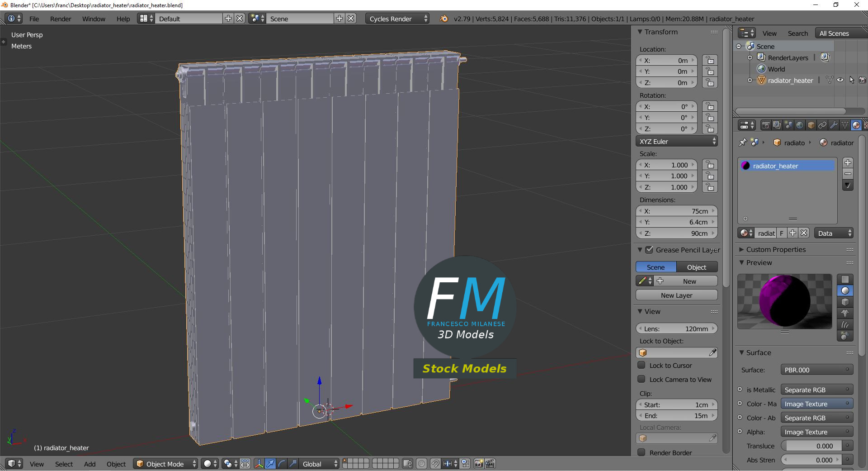Click the Surface PBR.000 shader button
The width and height of the screenshot is (868, 471).
tap(817, 370)
